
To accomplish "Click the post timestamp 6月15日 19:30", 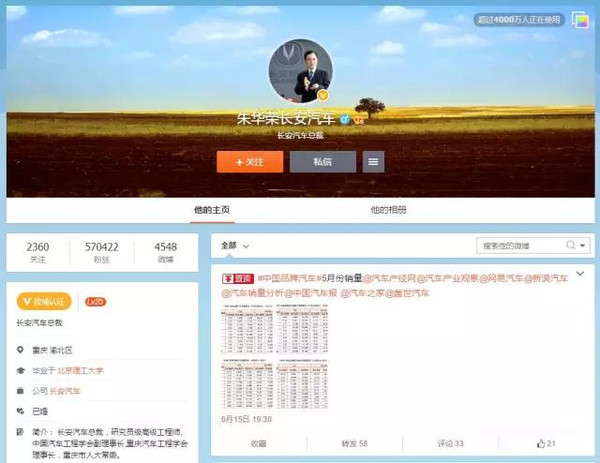I will [x=246, y=419].
